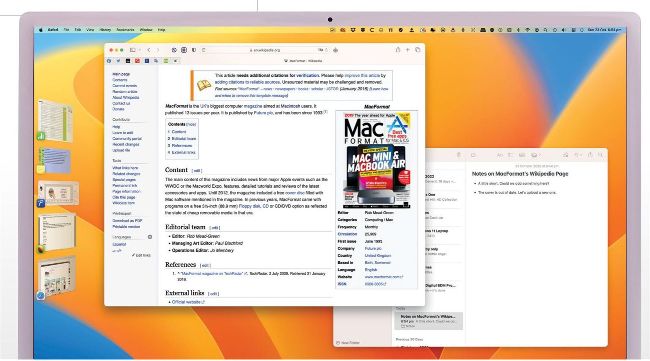
Task: Click edit link beside Editorial team heading
Action: click(x=215, y=228)
